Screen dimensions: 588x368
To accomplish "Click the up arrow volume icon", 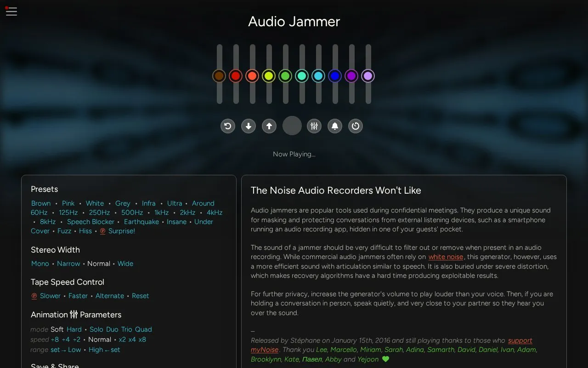I will 269,126.
